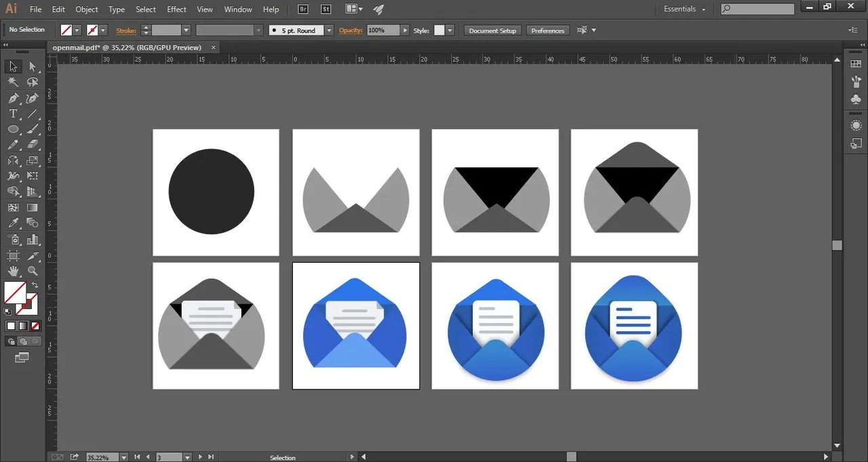This screenshot has height=462, width=868.
Task: Open the Effect menu
Action: point(176,9)
